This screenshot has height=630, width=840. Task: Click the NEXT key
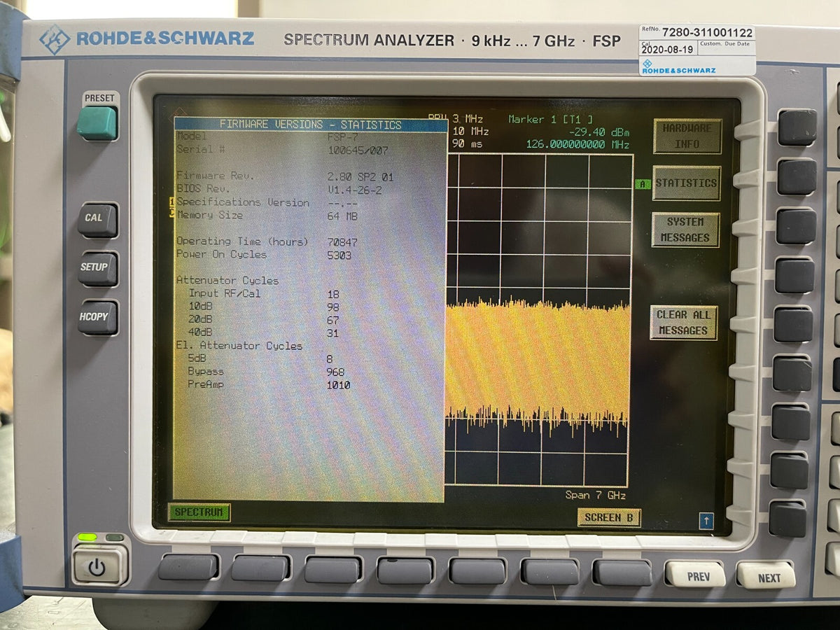pos(766,576)
